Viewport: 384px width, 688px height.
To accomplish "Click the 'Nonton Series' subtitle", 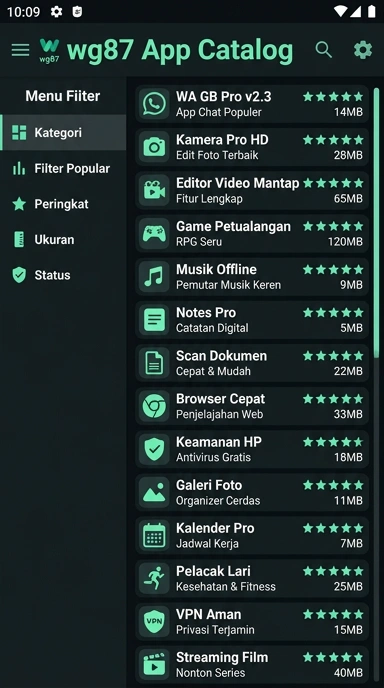I will click(211, 673).
